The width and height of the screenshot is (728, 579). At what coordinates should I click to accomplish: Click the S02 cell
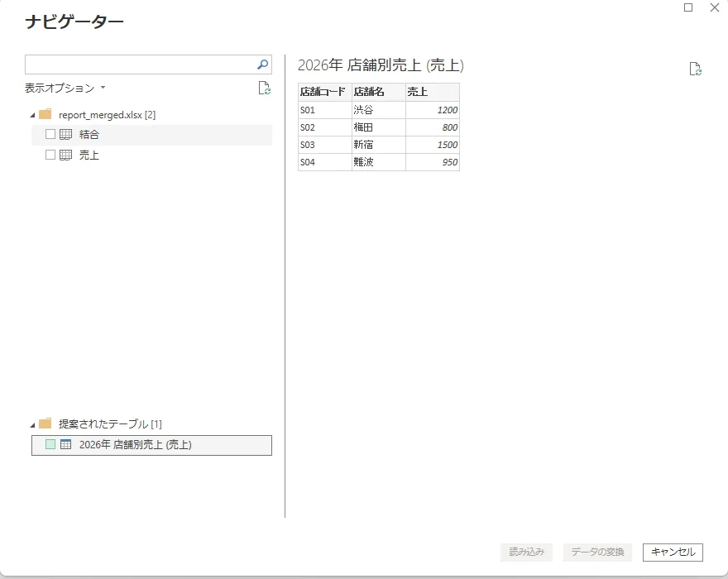point(325,127)
